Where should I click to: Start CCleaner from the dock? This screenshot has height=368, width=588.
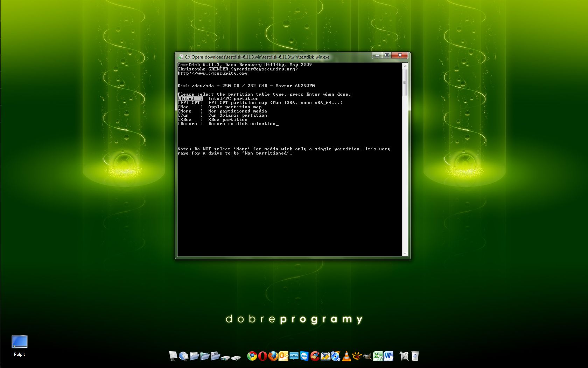click(x=315, y=356)
